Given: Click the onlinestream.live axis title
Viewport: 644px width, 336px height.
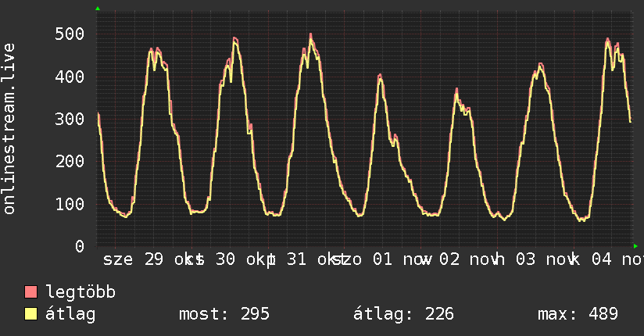Looking at the screenshot, I should pos(9,129).
